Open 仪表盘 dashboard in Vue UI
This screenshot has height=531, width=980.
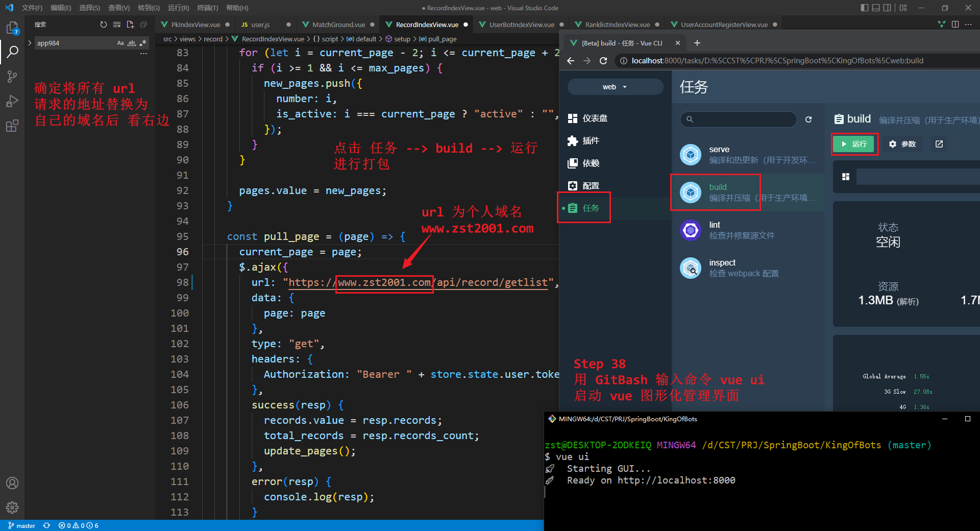pos(615,118)
